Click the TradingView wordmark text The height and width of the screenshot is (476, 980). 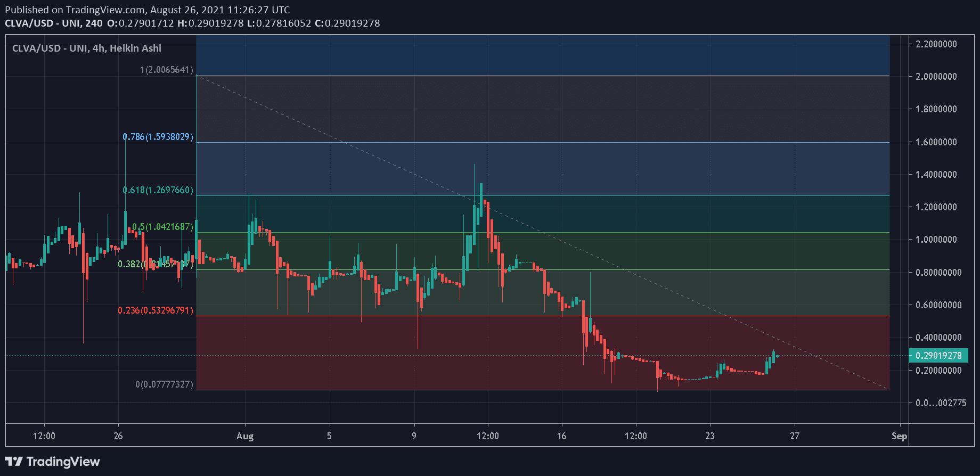[x=63, y=462]
